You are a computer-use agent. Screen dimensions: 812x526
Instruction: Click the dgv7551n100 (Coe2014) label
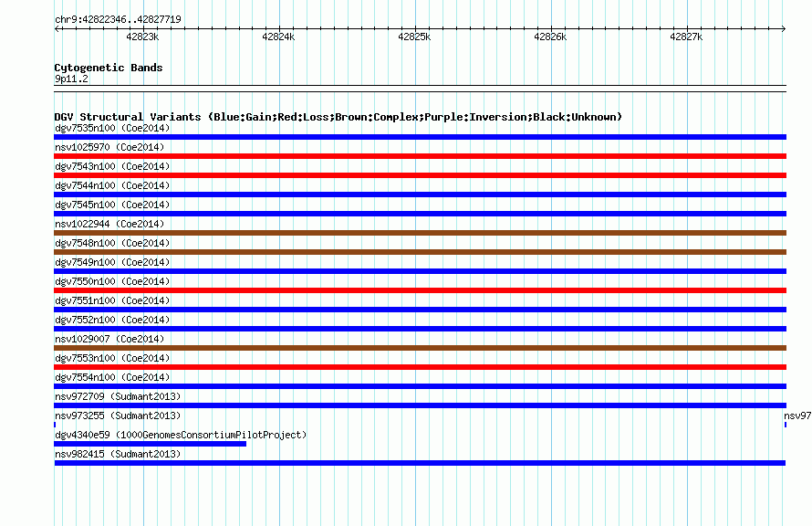click(112, 300)
